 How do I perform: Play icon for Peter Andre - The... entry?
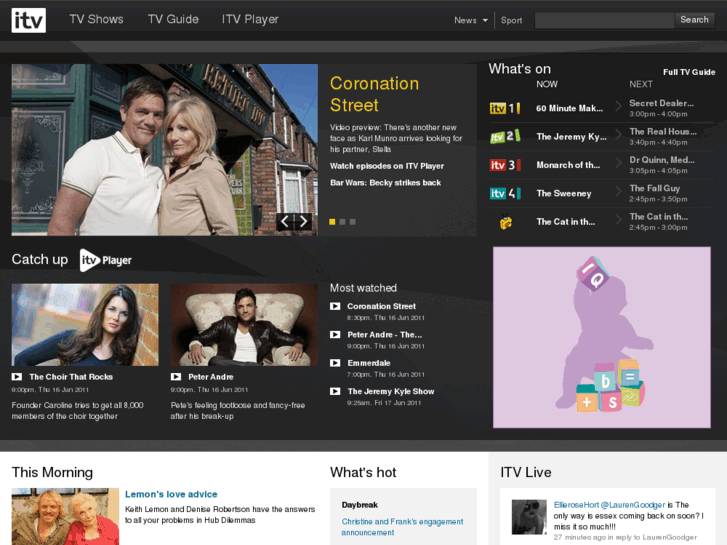335,334
